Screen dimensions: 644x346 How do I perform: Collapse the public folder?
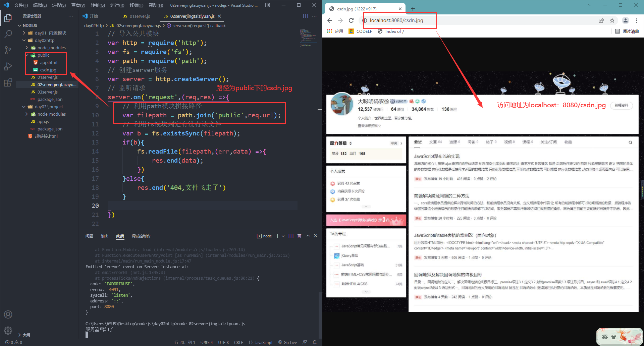pyautogui.click(x=27, y=55)
